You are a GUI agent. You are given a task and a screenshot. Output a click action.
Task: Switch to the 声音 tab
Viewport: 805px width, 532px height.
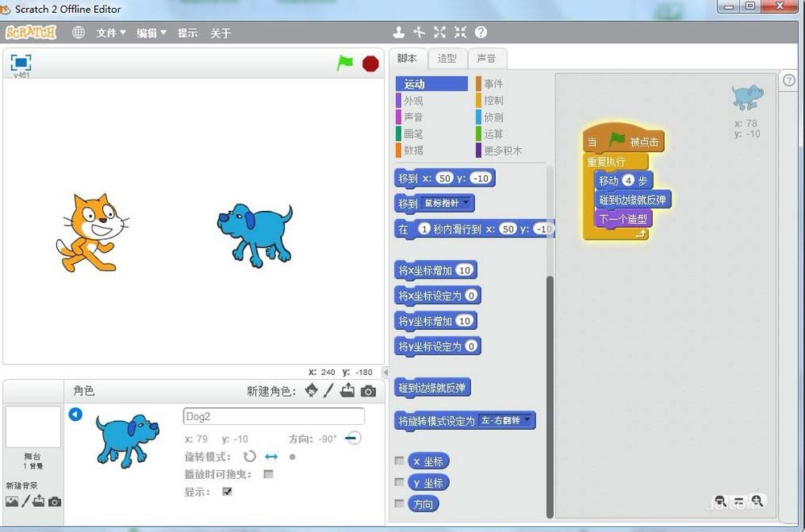(487, 59)
